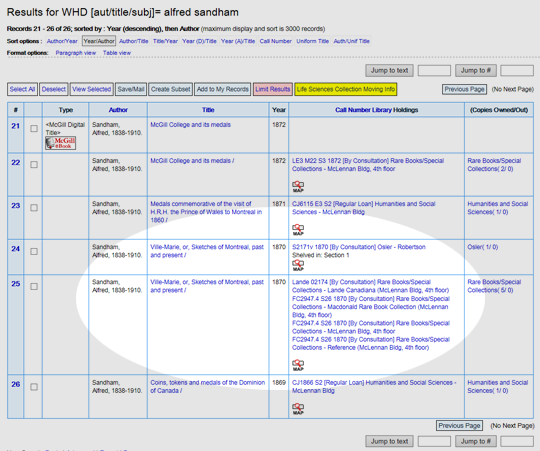Tick the checkbox for record 24

click(34, 251)
